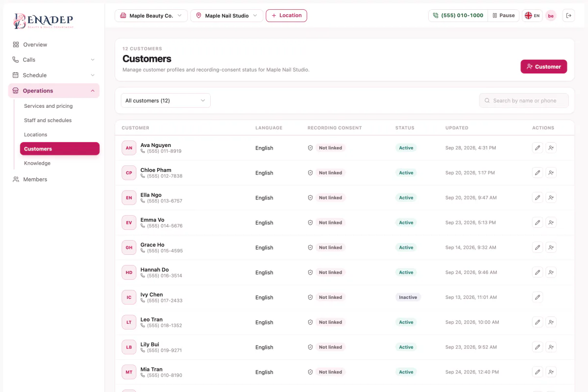Click the user-link icon for Ava Nguyen

551,147
